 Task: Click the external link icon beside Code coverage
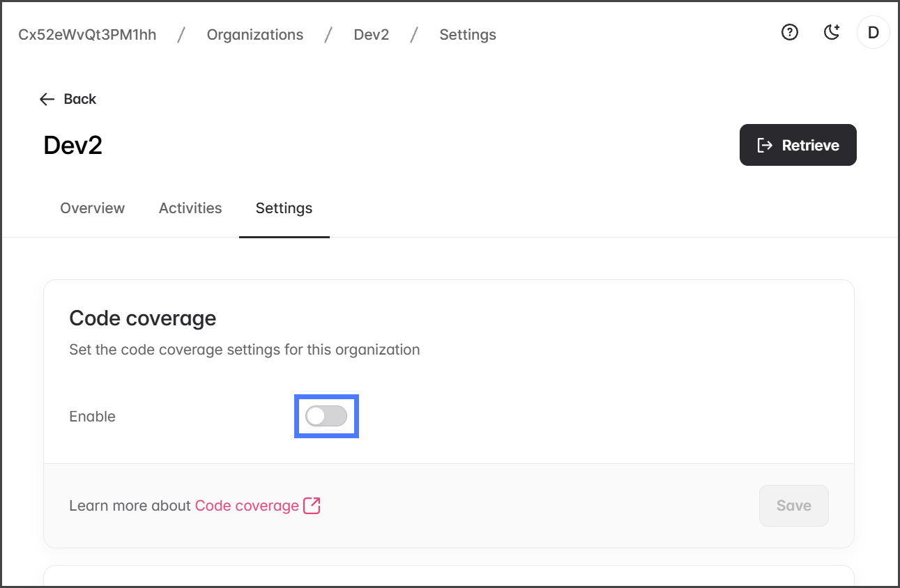(x=312, y=506)
